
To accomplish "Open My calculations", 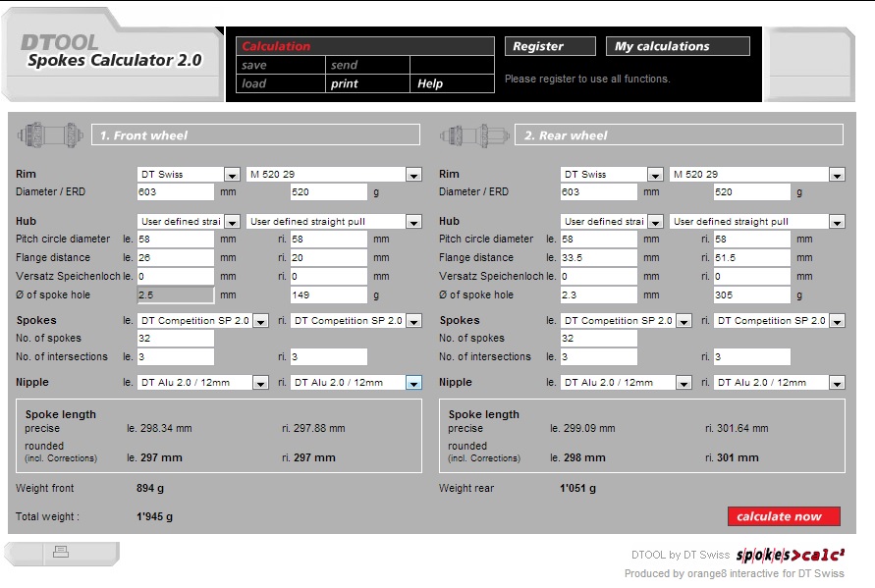I will [677, 46].
